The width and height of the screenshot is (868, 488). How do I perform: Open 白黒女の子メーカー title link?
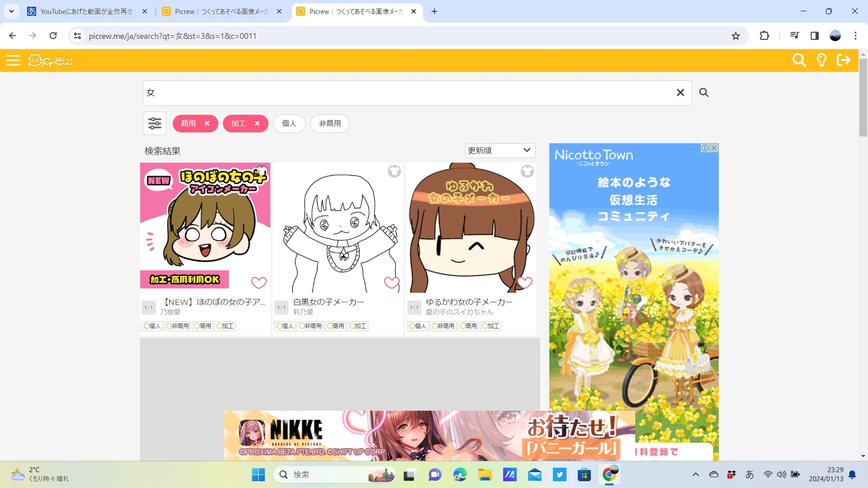pyautogui.click(x=329, y=302)
